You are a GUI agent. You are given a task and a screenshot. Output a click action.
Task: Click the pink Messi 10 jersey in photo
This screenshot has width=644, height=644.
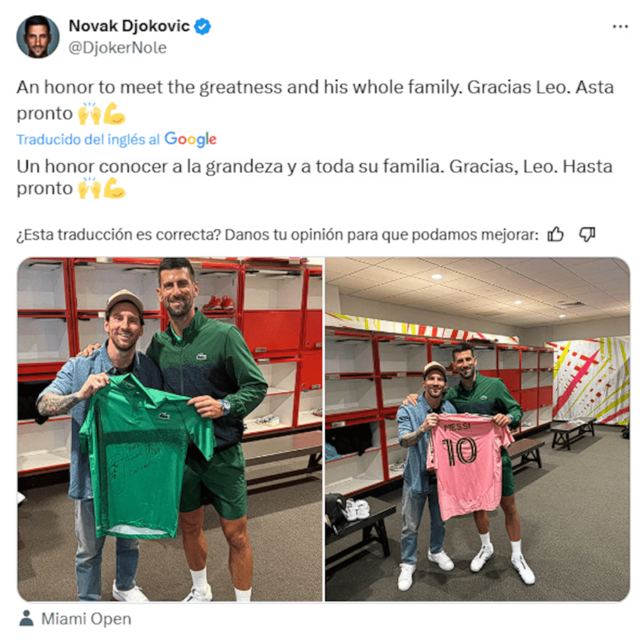coord(469,467)
